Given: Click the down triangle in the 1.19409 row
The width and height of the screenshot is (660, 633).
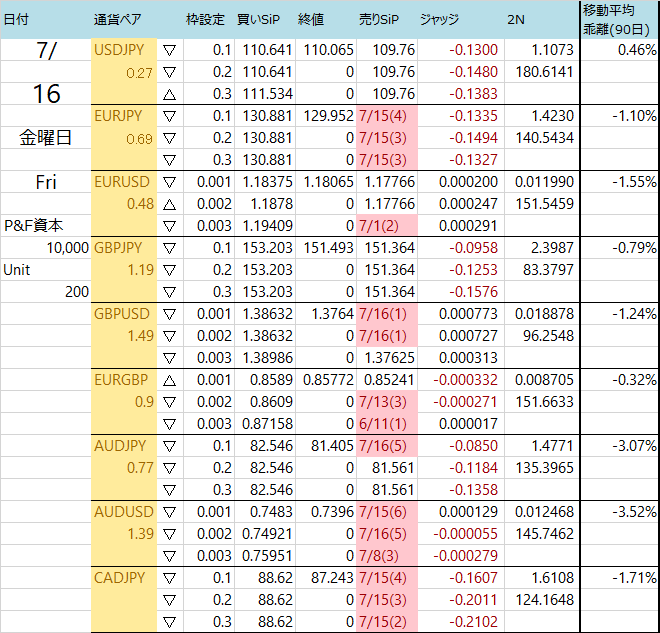Looking at the screenshot, I should (169, 226).
